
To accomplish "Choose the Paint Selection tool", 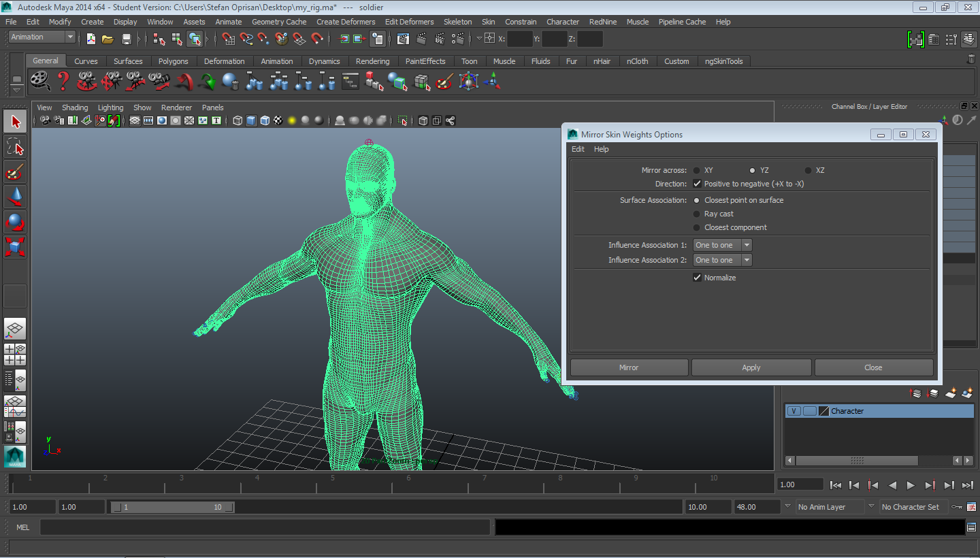I will [16, 171].
